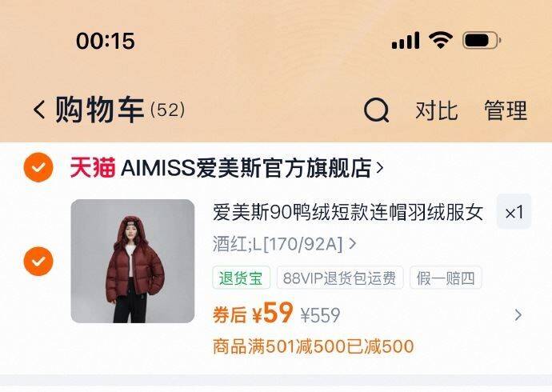Image resolution: width=552 pixels, height=392 pixels.
Task: Open AIMISS爱美斯官方旗舰店 store page
Action: coord(252,167)
